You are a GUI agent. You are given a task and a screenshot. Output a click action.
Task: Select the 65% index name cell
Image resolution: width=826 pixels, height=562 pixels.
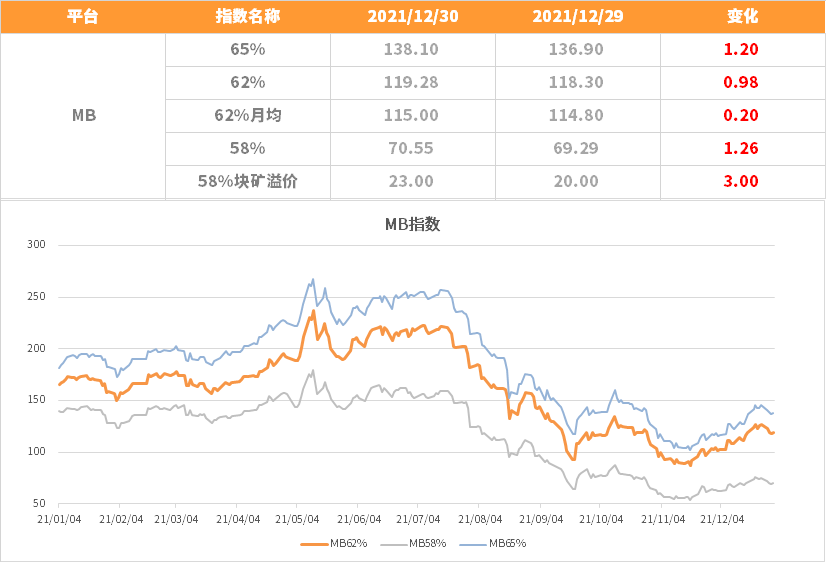tap(248, 50)
